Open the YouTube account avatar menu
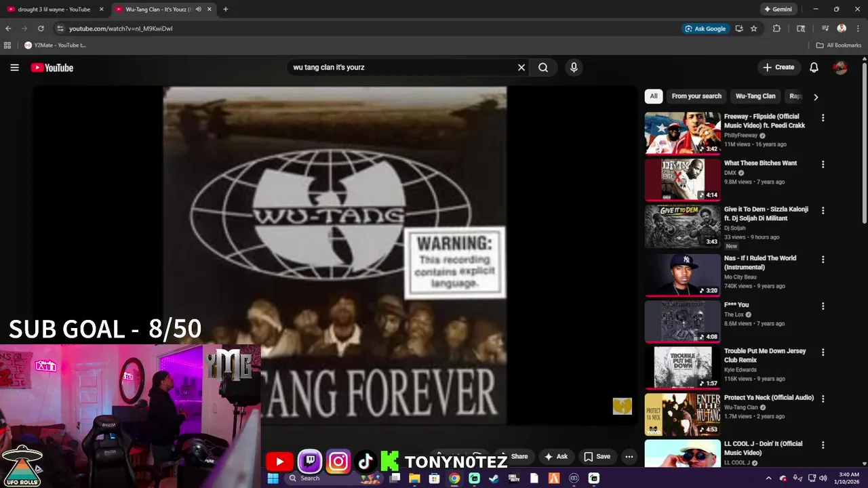Image resolution: width=868 pixels, height=488 pixels. (x=840, y=67)
